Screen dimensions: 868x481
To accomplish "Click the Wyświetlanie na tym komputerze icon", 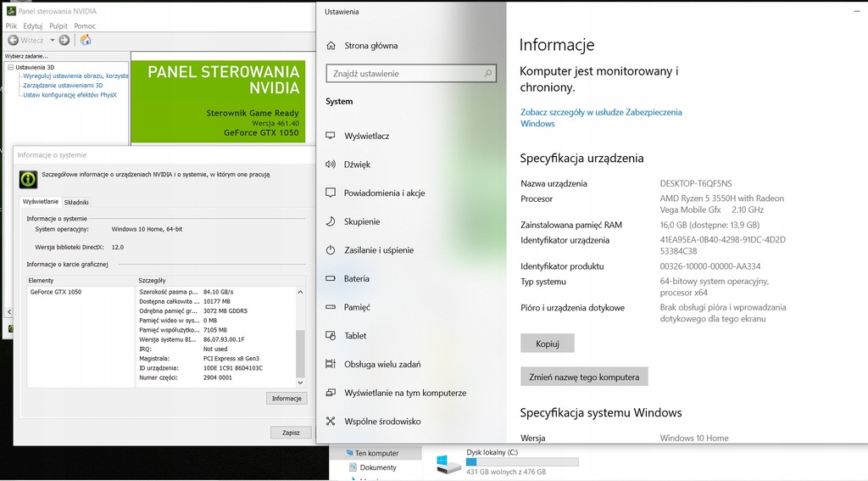I will 331,392.
